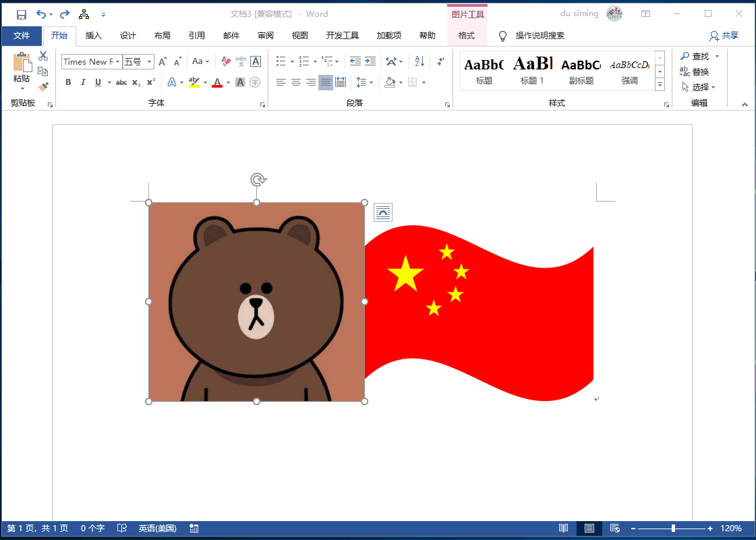The width and height of the screenshot is (756, 540).
Task: Cut the selection with the scissors icon
Action: [x=43, y=56]
